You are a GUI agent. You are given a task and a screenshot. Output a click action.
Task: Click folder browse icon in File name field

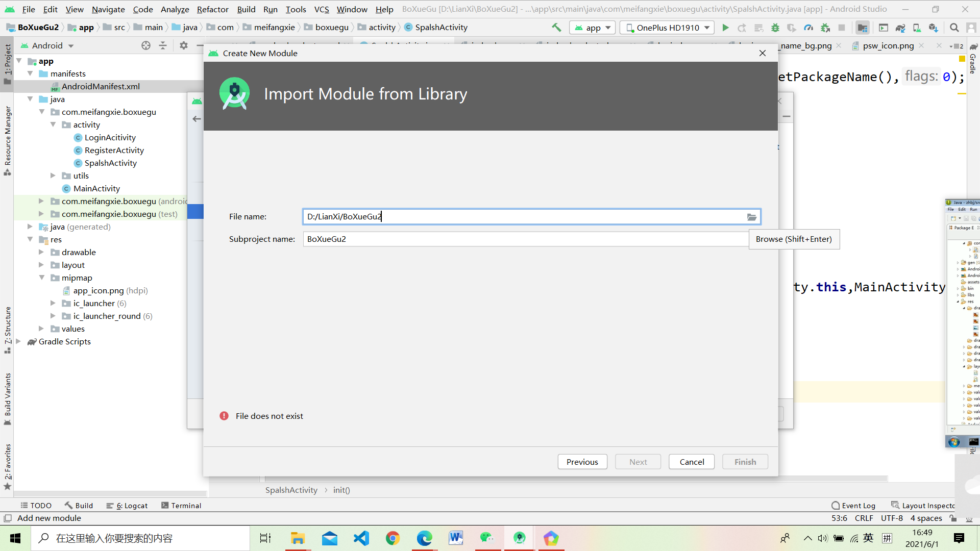752,217
